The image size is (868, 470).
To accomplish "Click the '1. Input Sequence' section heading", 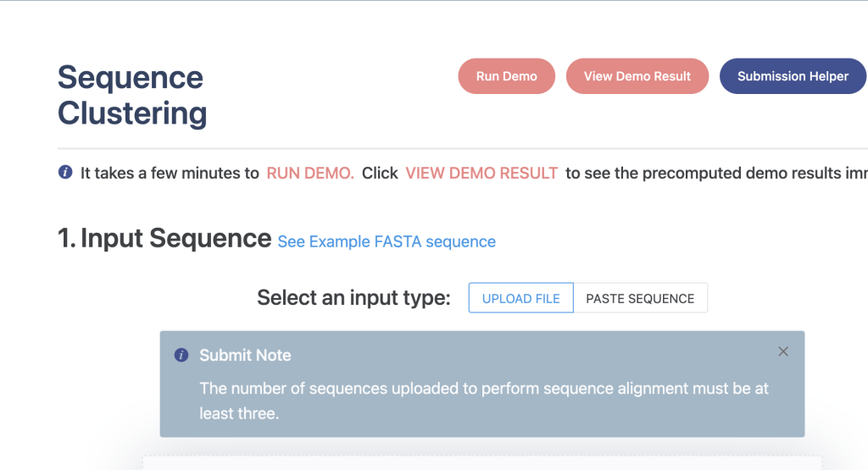I will (164, 239).
